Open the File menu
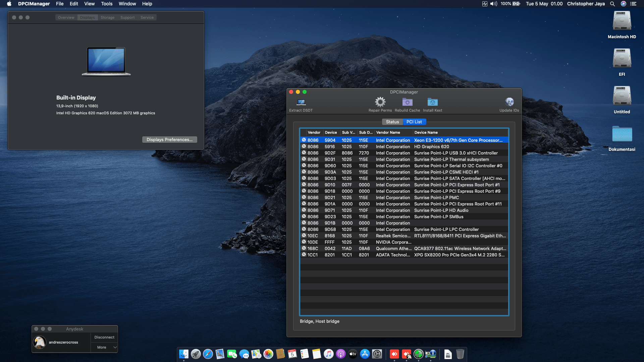 click(x=60, y=4)
